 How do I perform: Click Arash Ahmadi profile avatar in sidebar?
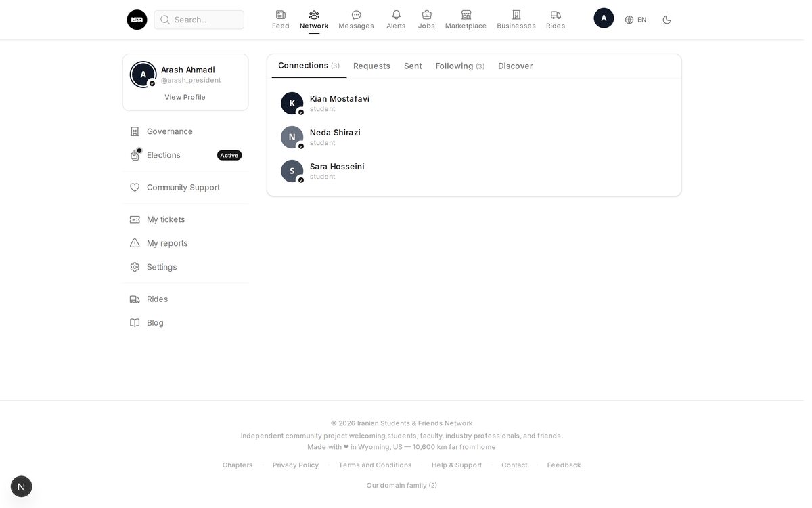point(143,75)
